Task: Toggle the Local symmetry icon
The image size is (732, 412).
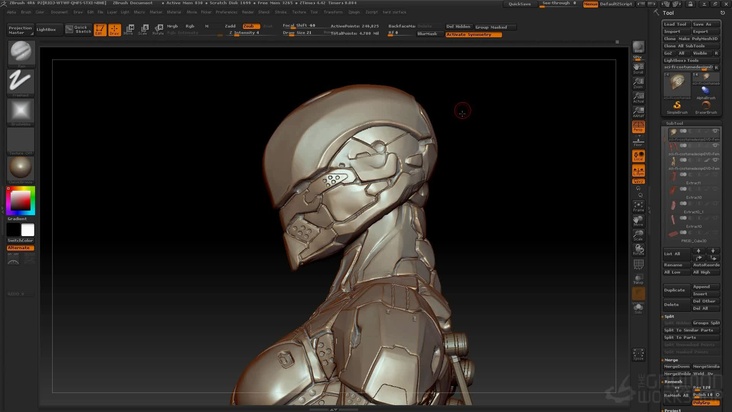Action: [x=638, y=156]
